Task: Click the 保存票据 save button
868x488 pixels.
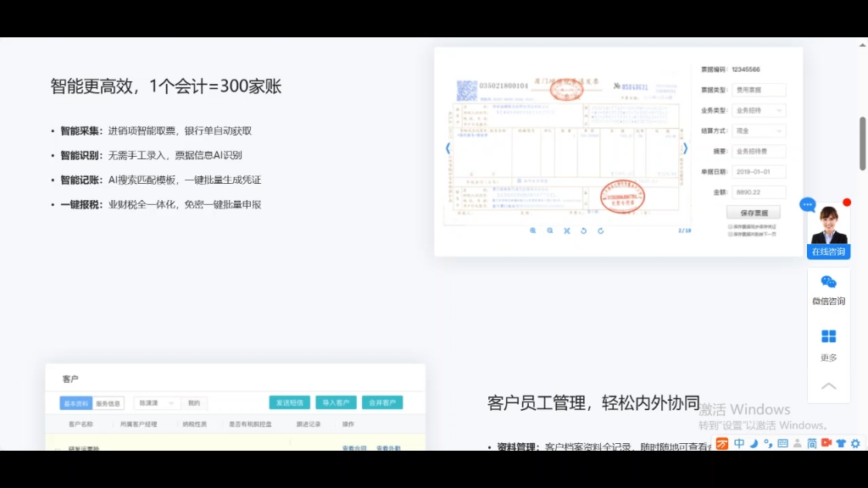Action: click(x=754, y=213)
